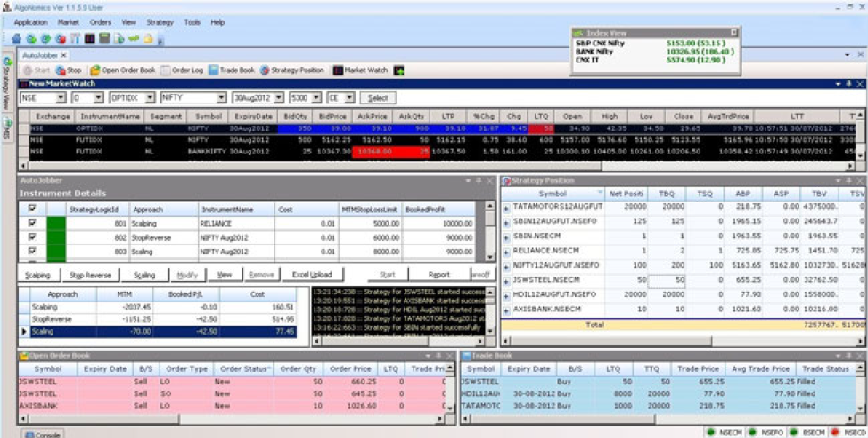868x438 pixels.
Task: Open the CE option type dropdown
Action: click(x=350, y=98)
